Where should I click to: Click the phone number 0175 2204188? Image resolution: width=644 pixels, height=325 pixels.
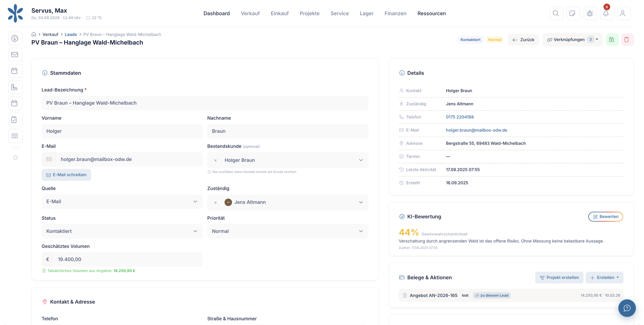pyautogui.click(x=459, y=117)
